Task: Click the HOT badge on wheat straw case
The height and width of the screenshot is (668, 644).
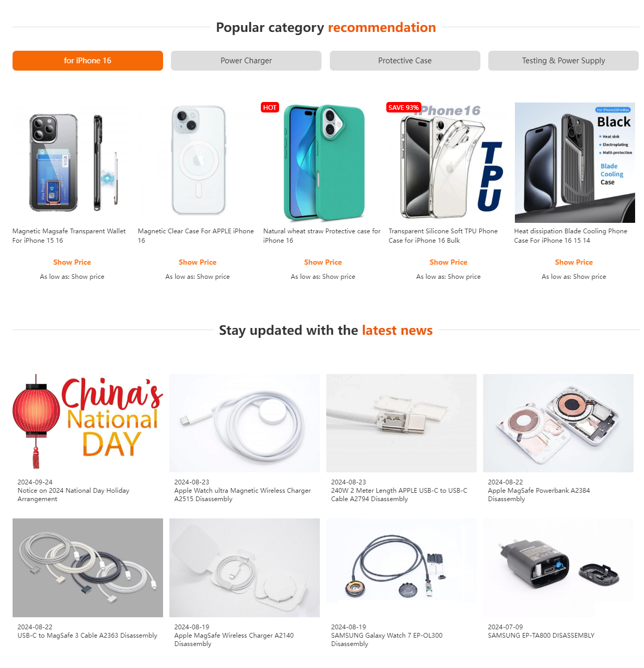Action: (x=270, y=107)
